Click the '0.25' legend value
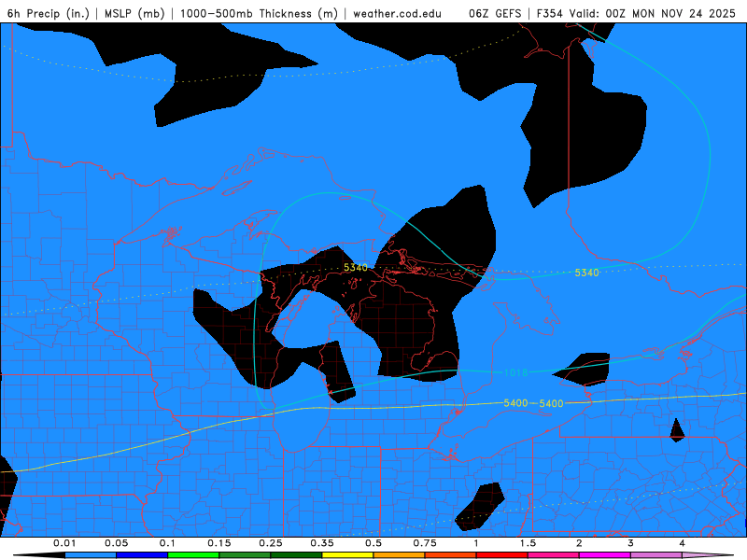The image size is (747, 560). click(x=271, y=543)
